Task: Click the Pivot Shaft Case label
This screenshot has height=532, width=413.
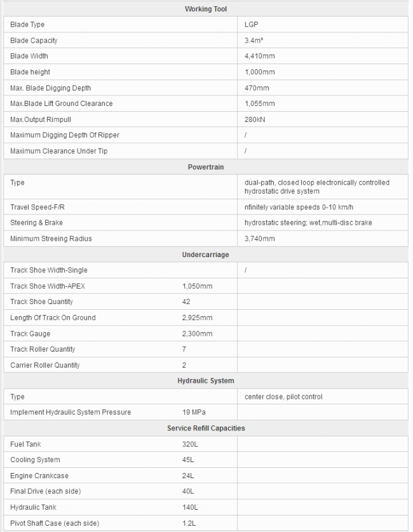Action: (55, 524)
